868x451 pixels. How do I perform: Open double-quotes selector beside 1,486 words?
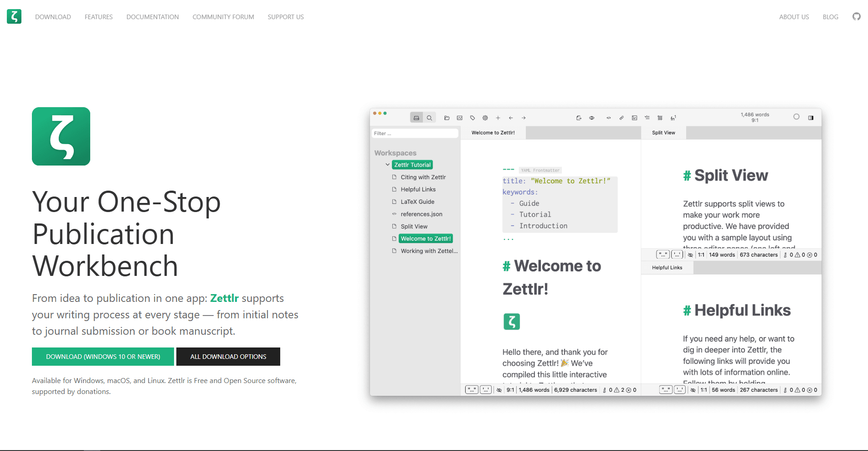(x=472, y=390)
